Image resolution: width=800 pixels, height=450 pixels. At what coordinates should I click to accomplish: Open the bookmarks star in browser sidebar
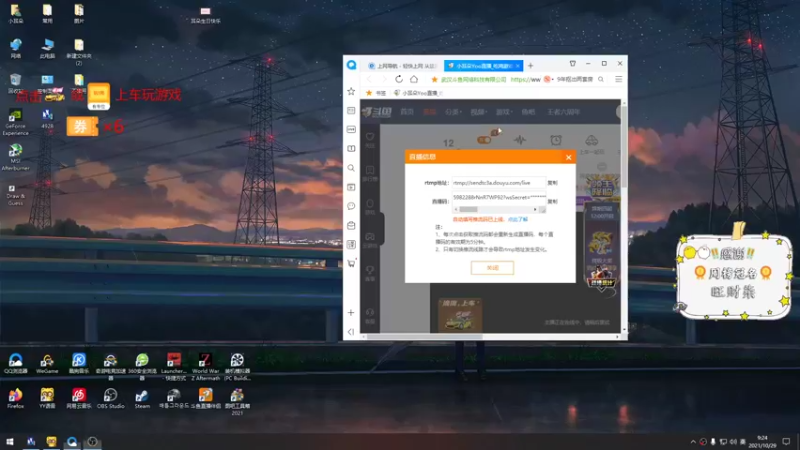351,91
